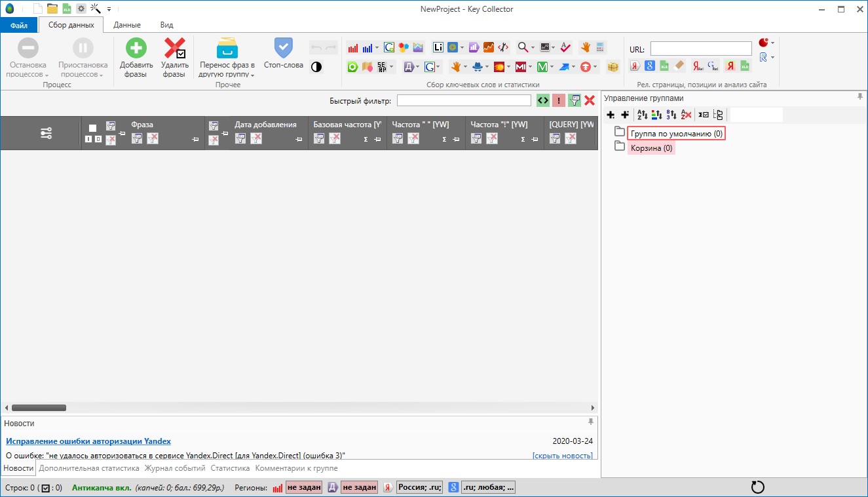Screen dimensions: 868x497
Task: Click the table columns settings sliders icon
Action: 46,133
